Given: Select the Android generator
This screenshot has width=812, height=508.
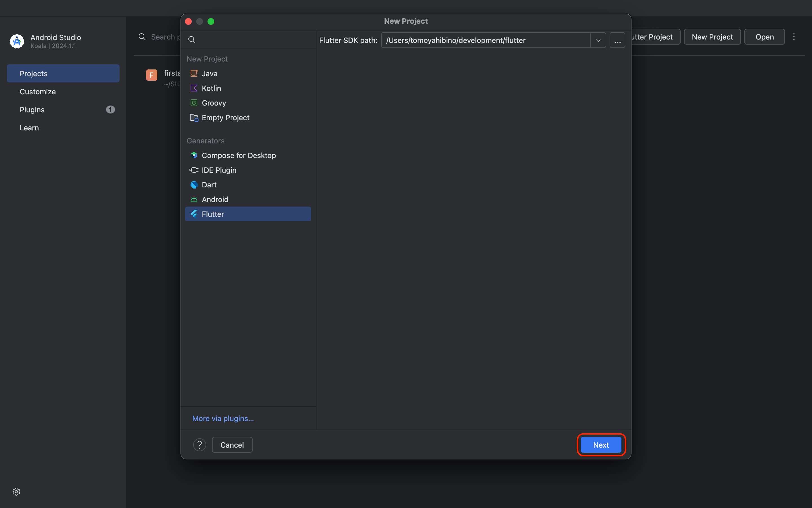Looking at the screenshot, I should 248,200.
